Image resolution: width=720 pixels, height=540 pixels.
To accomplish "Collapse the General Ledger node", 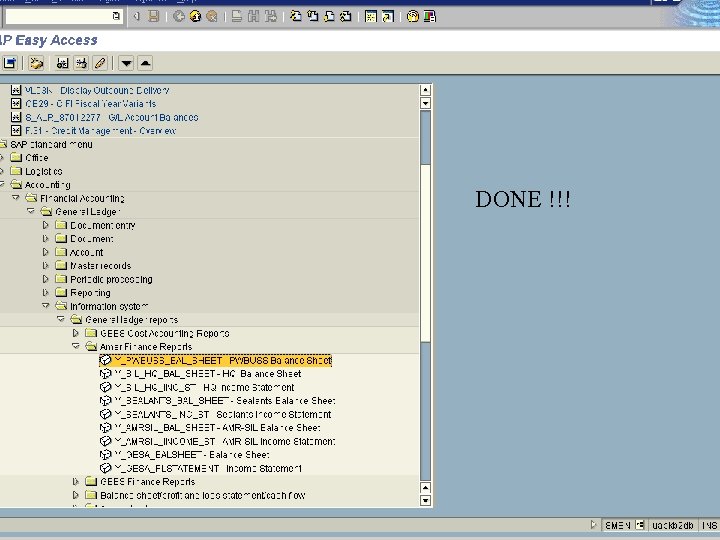I will [x=31, y=211].
